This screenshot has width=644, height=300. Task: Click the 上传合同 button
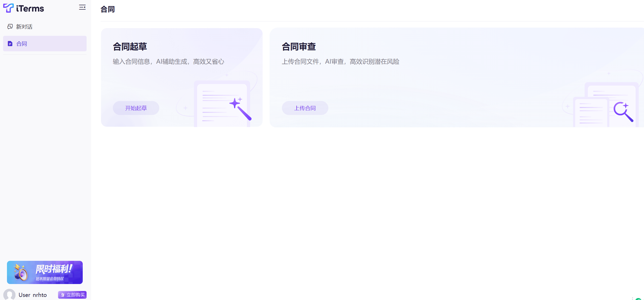click(x=305, y=108)
